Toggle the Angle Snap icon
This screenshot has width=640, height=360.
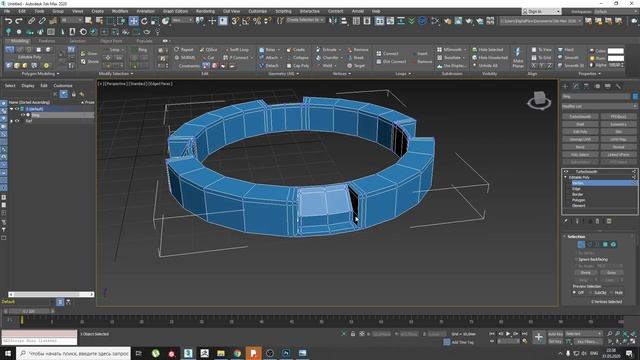click(246, 21)
